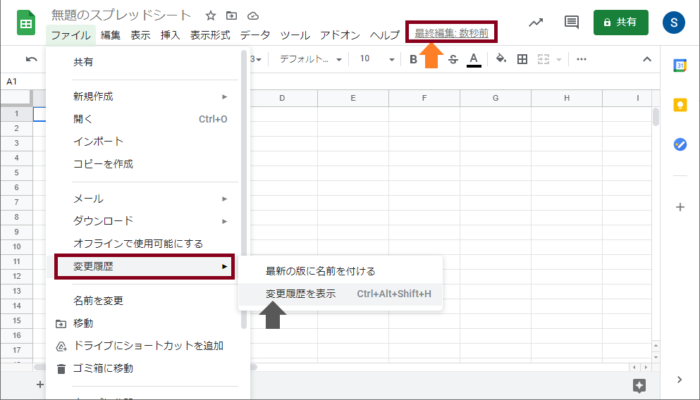This screenshot has height=400, width=700.
Task: Select 変更履歴を表示 in the submenu
Action: [x=300, y=294]
